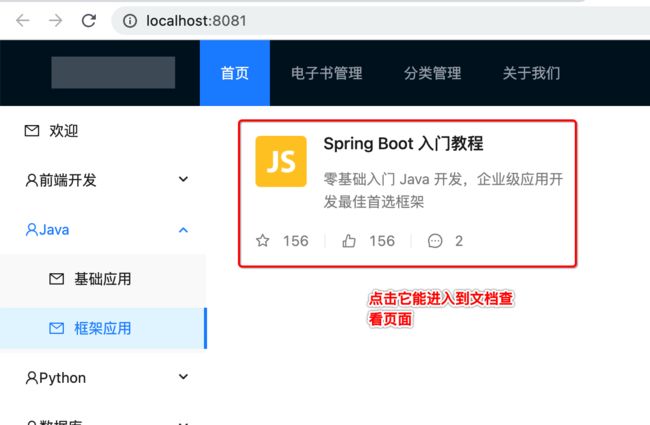The image size is (650, 425).
Task: Click the mail icon beside 基础应用
Action: click(56, 279)
